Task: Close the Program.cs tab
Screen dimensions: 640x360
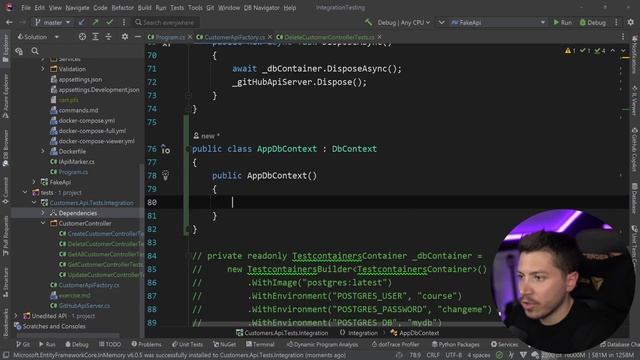Action: click(x=190, y=37)
